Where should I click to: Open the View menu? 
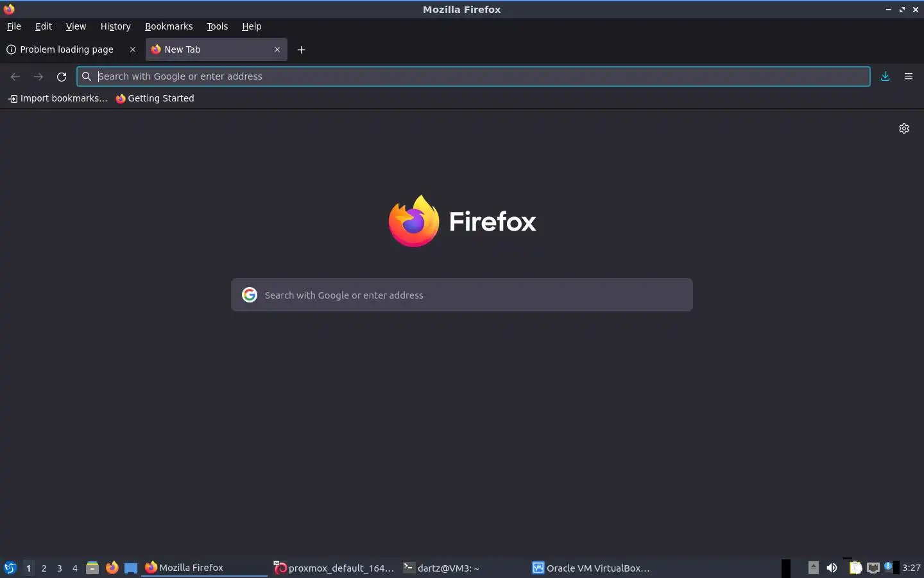[76, 26]
